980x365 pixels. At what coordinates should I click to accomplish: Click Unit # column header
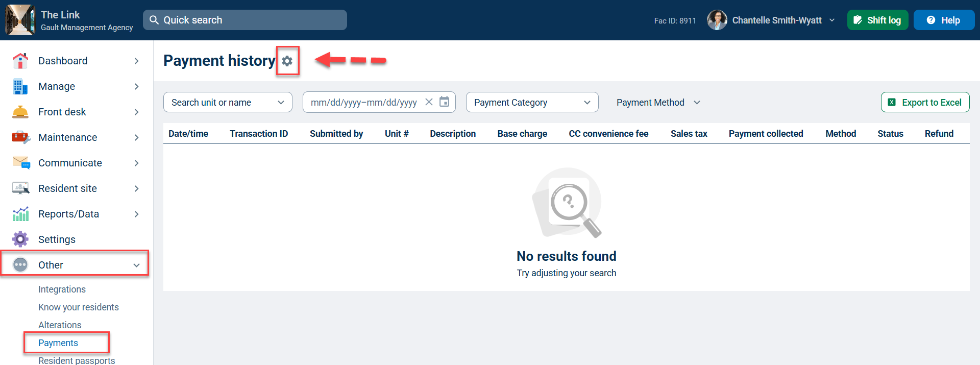[x=397, y=134]
